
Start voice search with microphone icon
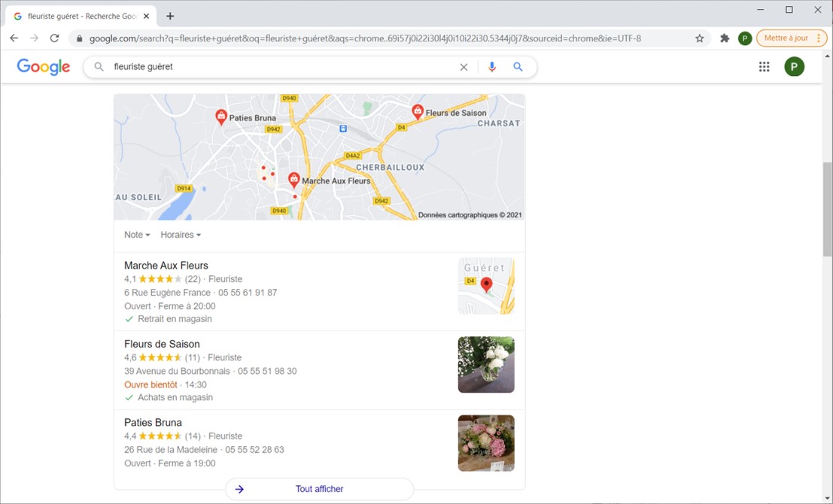tap(492, 67)
